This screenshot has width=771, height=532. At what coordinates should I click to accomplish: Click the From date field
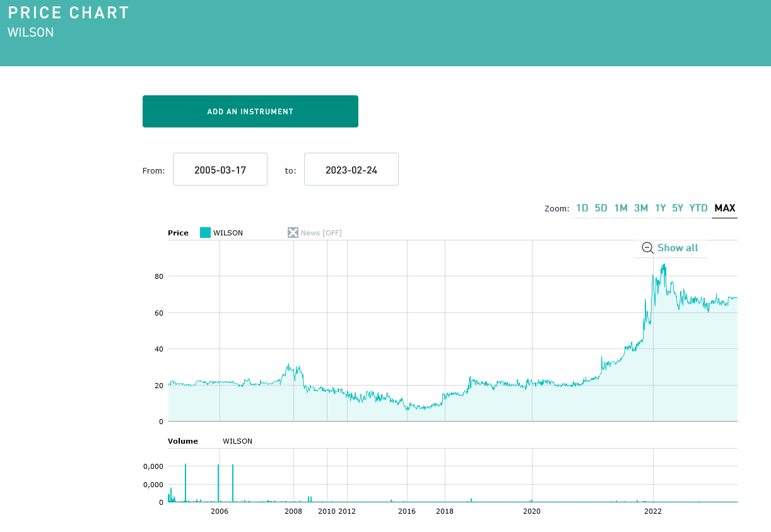click(220, 170)
